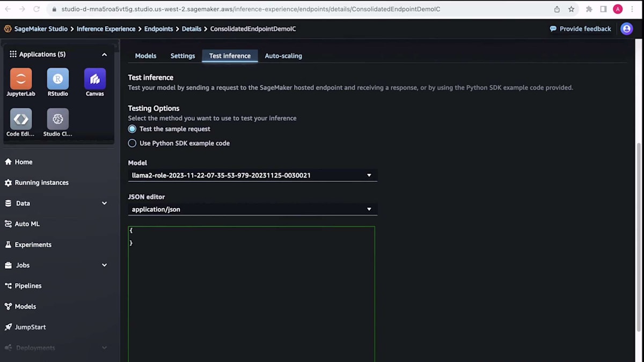The width and height of the screenshot is (644, 362).
Task: Click the Auto ML icon in the sidebar
Action: pyautogui.click(x=8, y=224)
